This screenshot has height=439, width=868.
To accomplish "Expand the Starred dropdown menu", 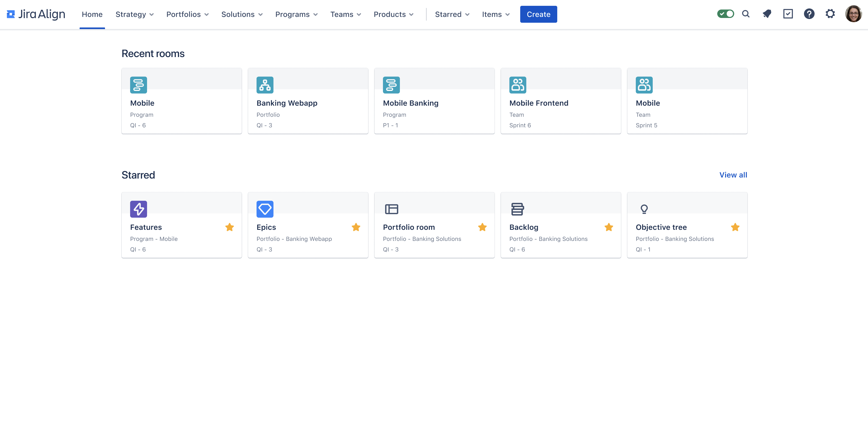I will coord(452,15).
